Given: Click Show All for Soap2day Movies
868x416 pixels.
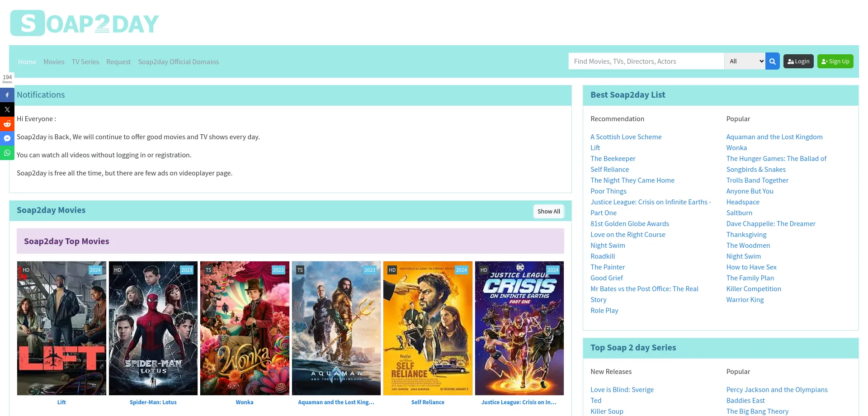Looking at the screenshot, I should click(549, 211).
